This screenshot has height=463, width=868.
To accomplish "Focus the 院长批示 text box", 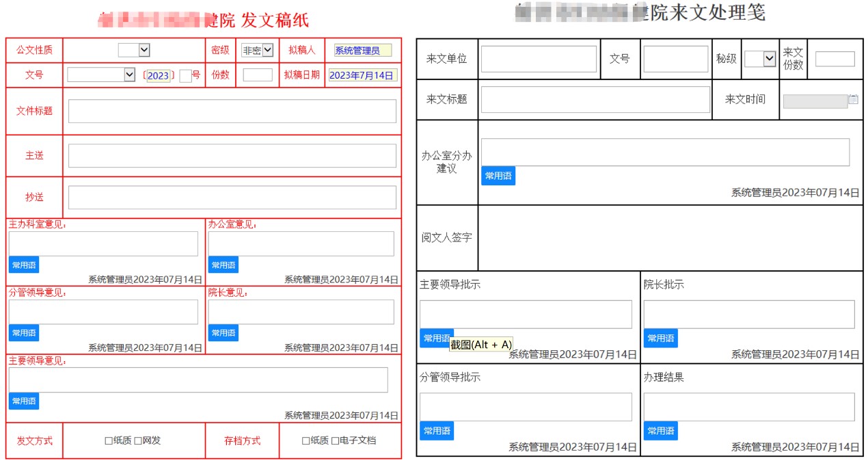I will 749,314.
